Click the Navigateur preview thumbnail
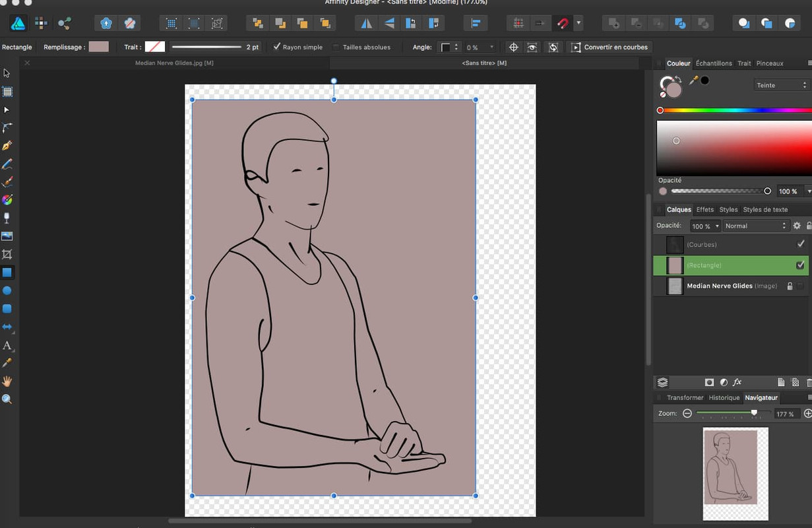 pos(735,473)
